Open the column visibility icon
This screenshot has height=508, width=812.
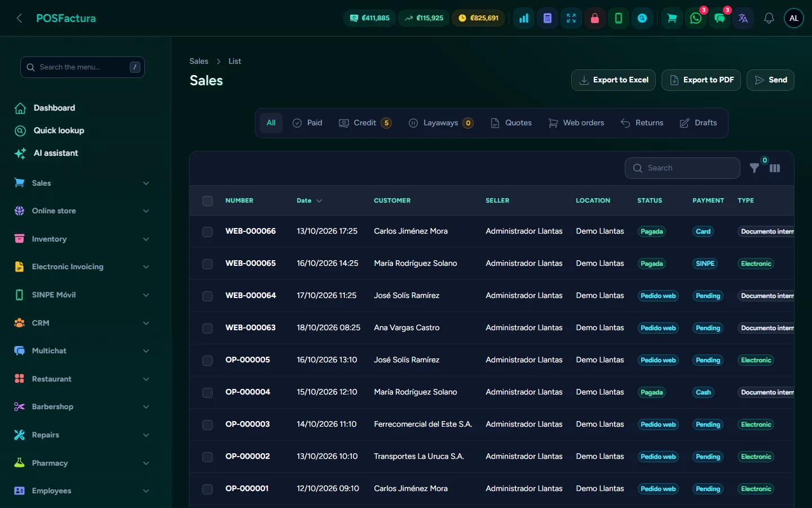pyautogui.click(x=775, y=168)
